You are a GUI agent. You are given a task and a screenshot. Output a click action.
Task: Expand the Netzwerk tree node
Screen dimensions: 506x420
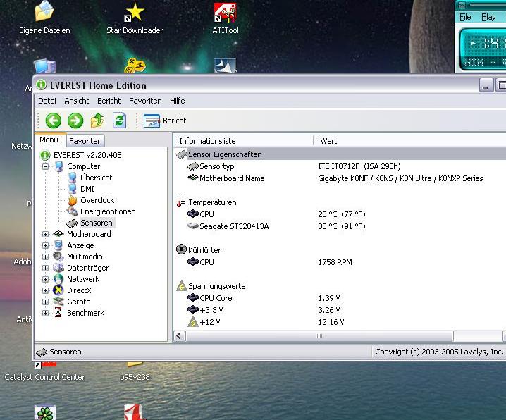coord(46,279)
